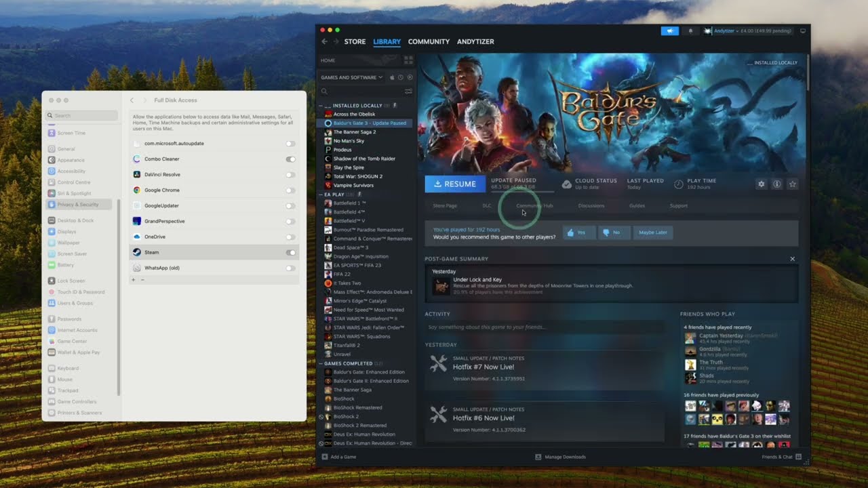Filter library by macOS Apple icon
Viewport: 868px width, 488px height.
click(393, 77)
